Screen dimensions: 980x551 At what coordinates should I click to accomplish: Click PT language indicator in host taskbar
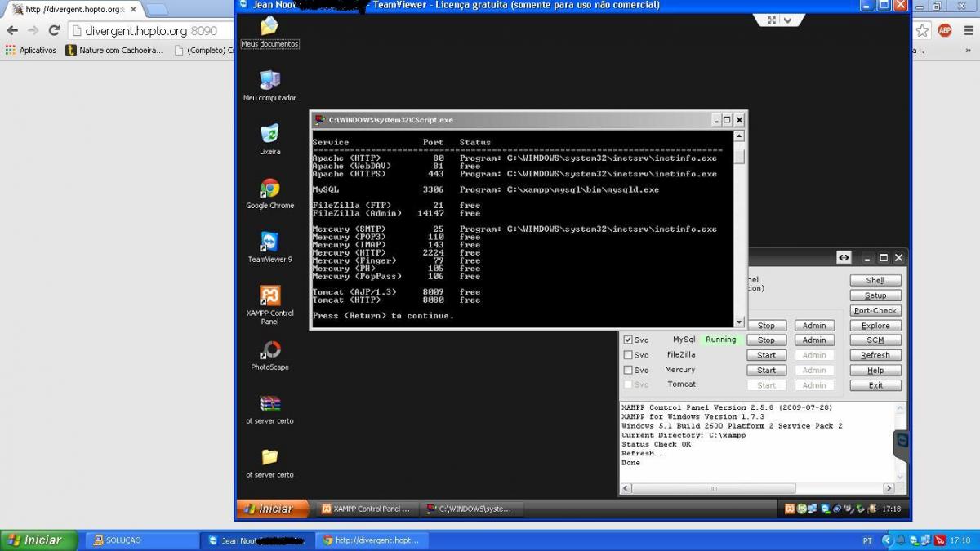tap(867, 540)
